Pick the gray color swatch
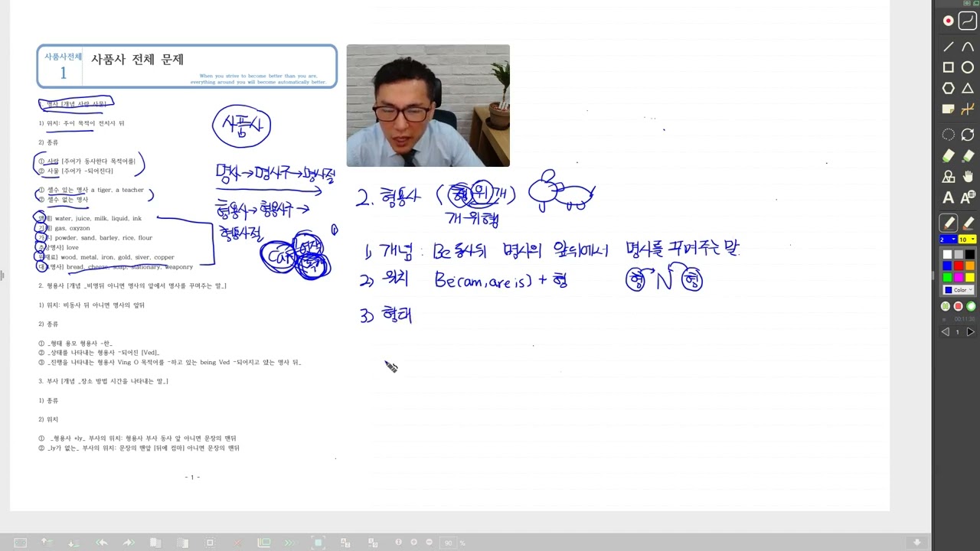Image resolution: width=980 pixels, height=551 pixels. [x=959, y=255]
